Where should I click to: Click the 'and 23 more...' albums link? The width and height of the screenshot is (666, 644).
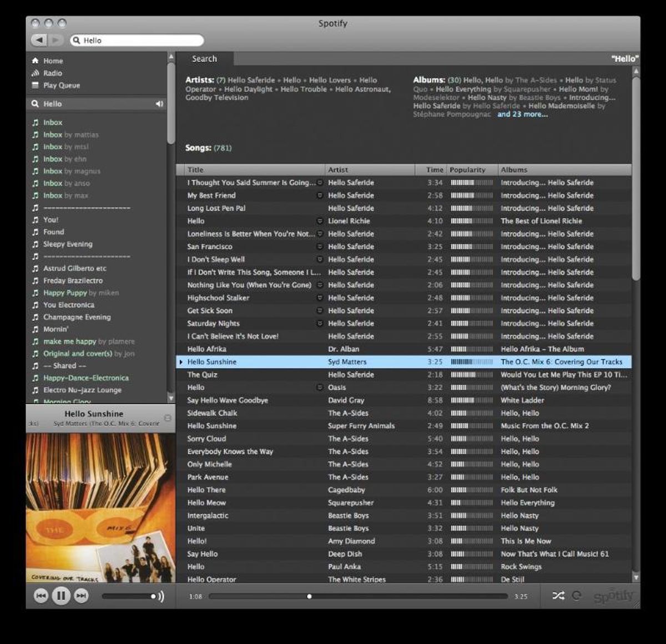pyautogui.click(x=522, y=114)
